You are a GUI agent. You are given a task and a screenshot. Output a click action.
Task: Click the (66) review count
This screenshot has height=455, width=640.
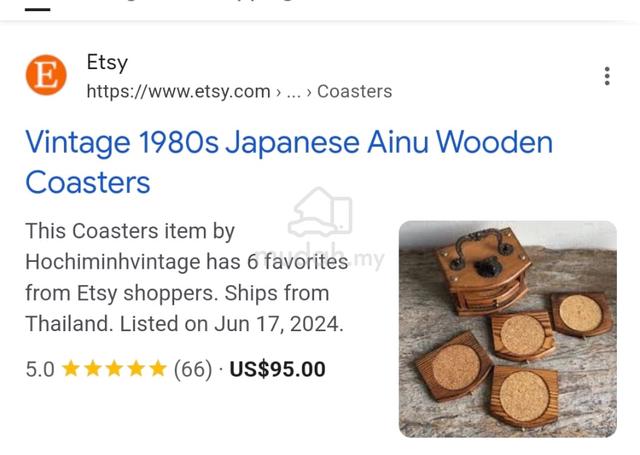(193, 369)
